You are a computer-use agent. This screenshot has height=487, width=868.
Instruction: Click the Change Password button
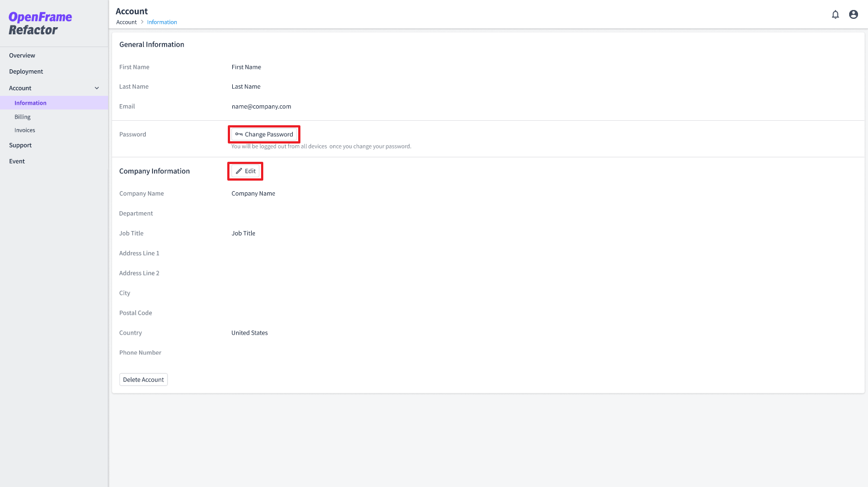click(x=264, y=134)
